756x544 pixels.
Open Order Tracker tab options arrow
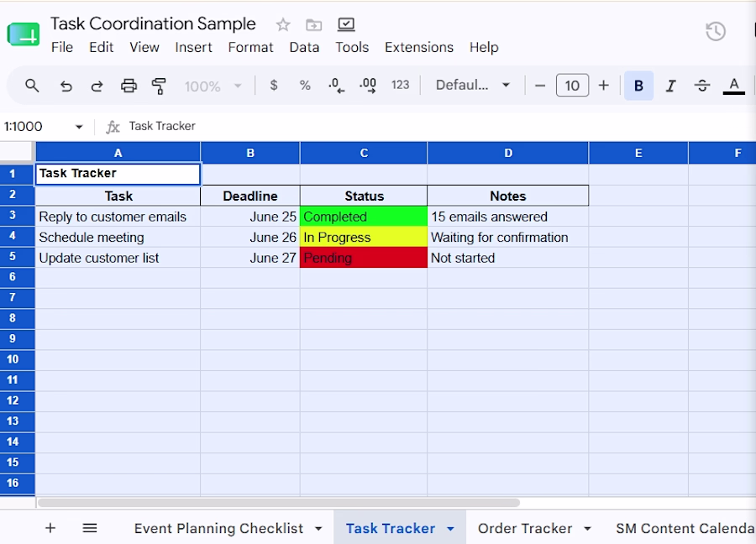coord(587,529)
